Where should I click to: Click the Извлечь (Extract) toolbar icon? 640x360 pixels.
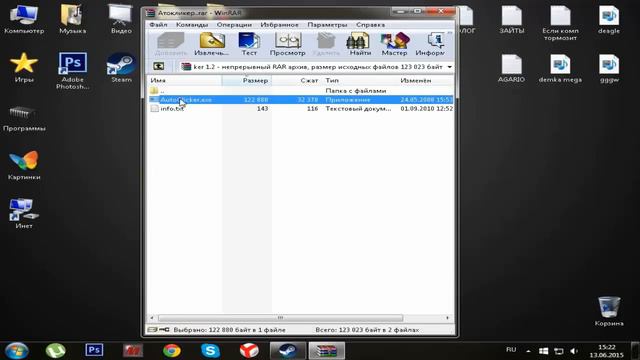[211, 44]
